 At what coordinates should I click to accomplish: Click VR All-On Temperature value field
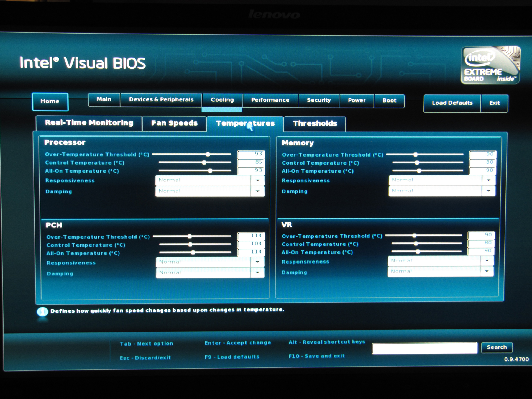(481, 251)
